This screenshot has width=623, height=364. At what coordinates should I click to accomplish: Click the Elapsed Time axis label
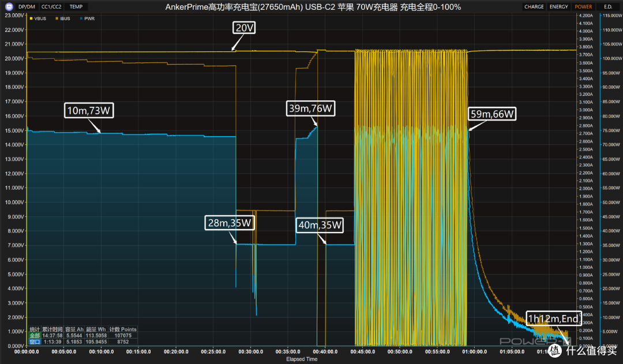(302, 359)
